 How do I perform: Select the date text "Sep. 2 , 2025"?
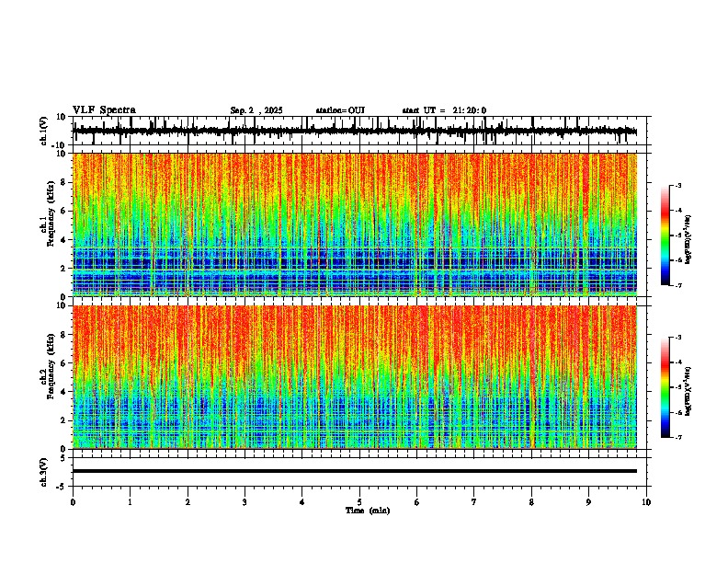(x=256, y=110)
